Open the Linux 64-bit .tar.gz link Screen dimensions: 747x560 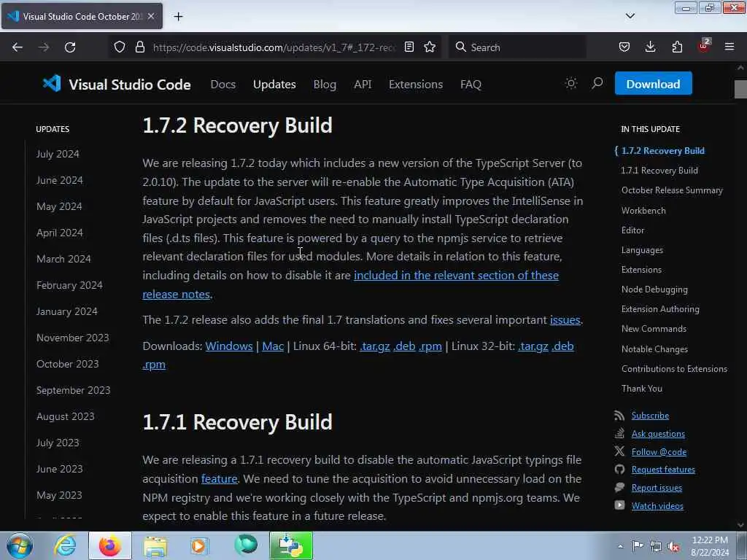[374, 346]
